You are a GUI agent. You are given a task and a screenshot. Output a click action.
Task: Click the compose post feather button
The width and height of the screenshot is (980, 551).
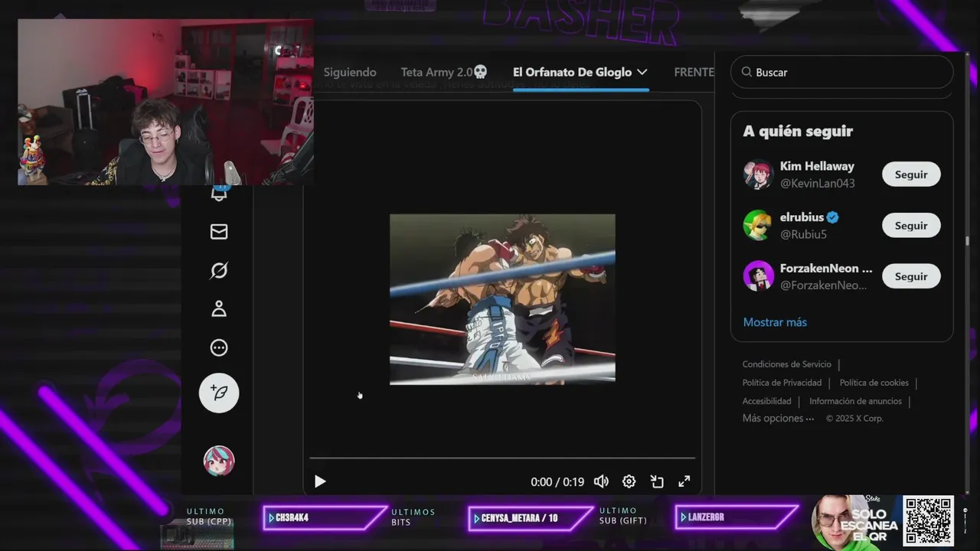[x=219, y=393]
